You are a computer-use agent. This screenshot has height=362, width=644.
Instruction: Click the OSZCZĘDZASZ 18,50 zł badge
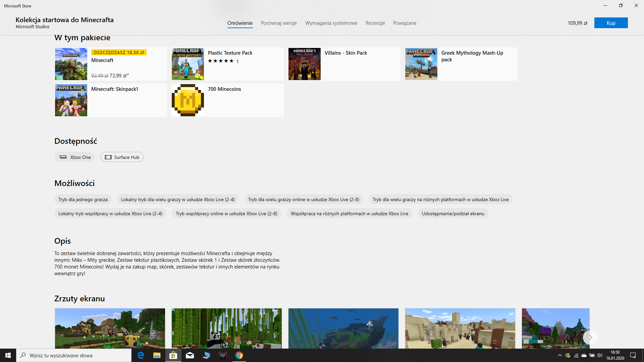point(119,52)
